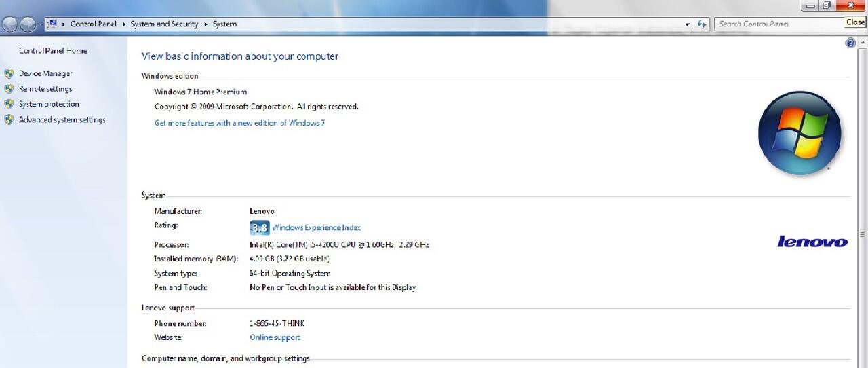Click '4.00 GB (3.72 GB usable)' memory value
Image resolution: width=868 pixels, height=368 pixels.
(290, 259)
